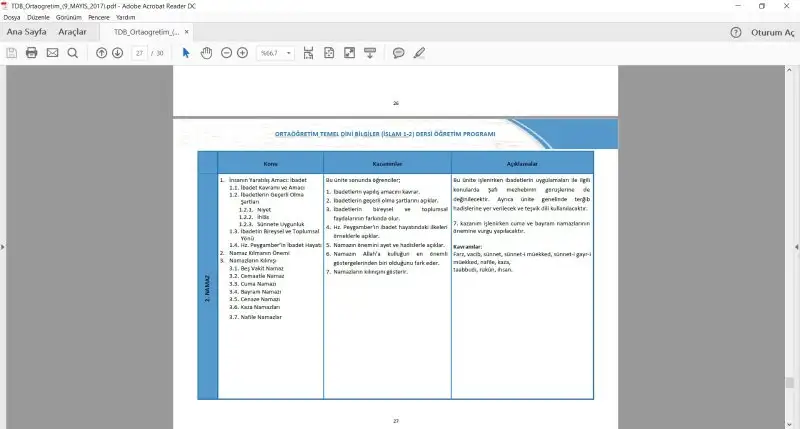Click the row text 3.5. Cenaze Namazı

pyautogui.click(x=255, y=299)
